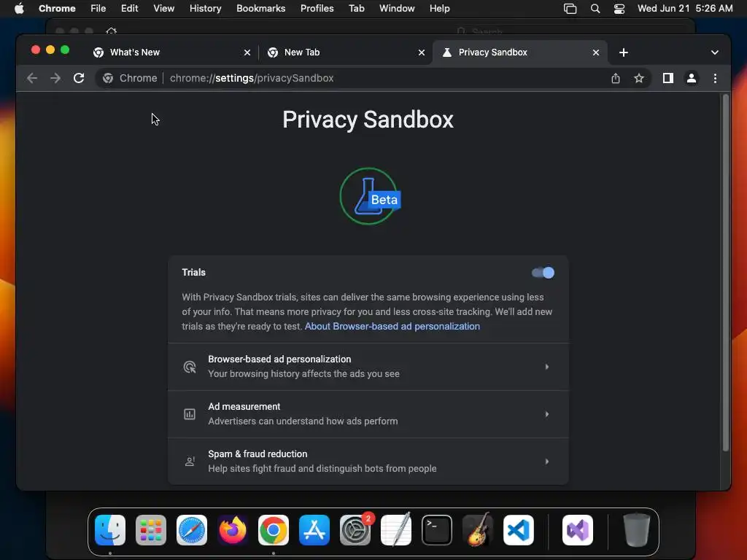This screenshot has width=747, height=560.
Task: Open the side panel icon
Action: (668, 78)
